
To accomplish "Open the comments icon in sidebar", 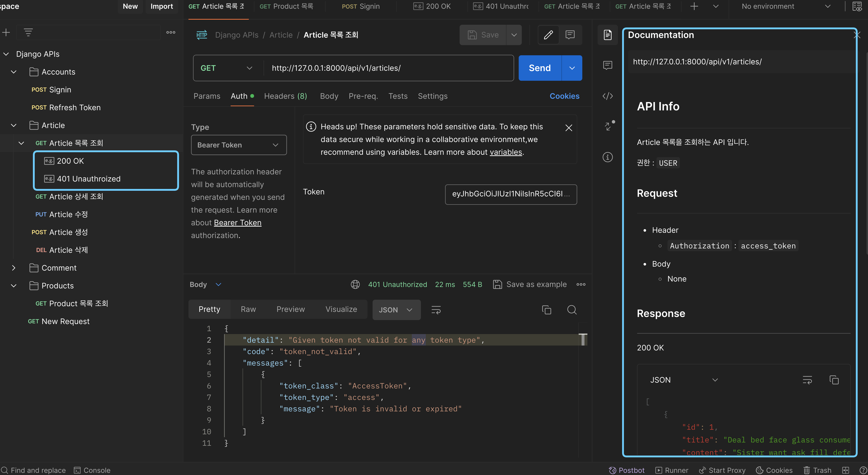I will [608, 65].
